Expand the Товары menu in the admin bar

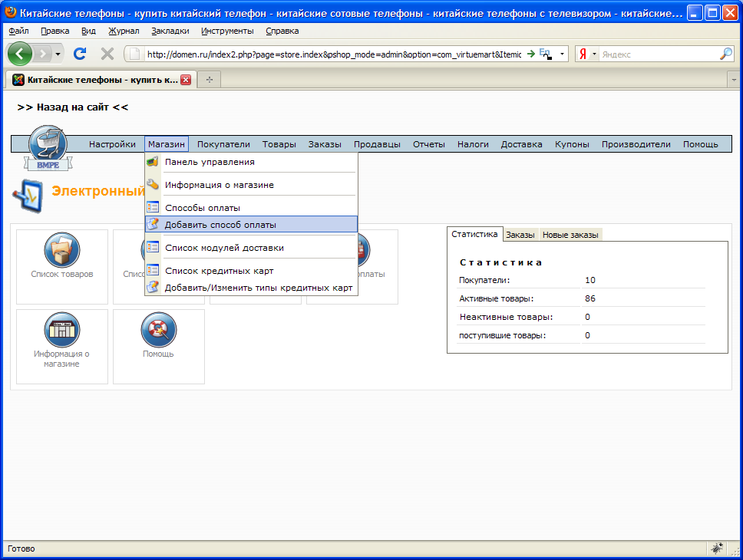(279, 144)
